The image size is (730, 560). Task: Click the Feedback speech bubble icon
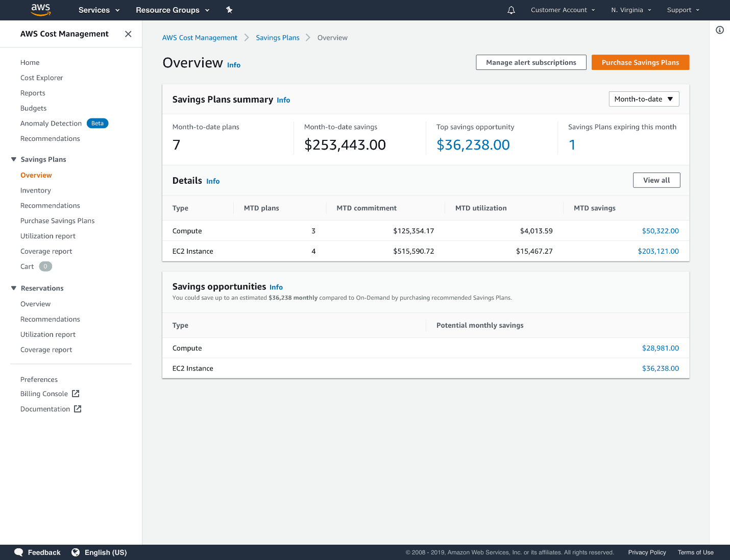pos(19,552)
